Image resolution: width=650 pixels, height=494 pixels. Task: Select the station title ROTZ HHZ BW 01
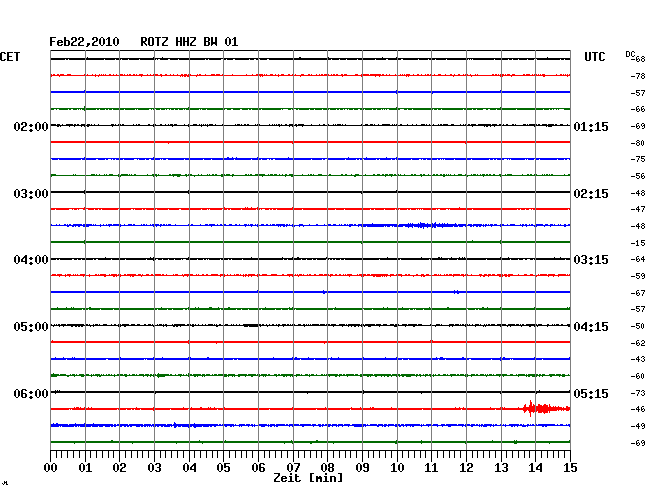tap(189, 42)
